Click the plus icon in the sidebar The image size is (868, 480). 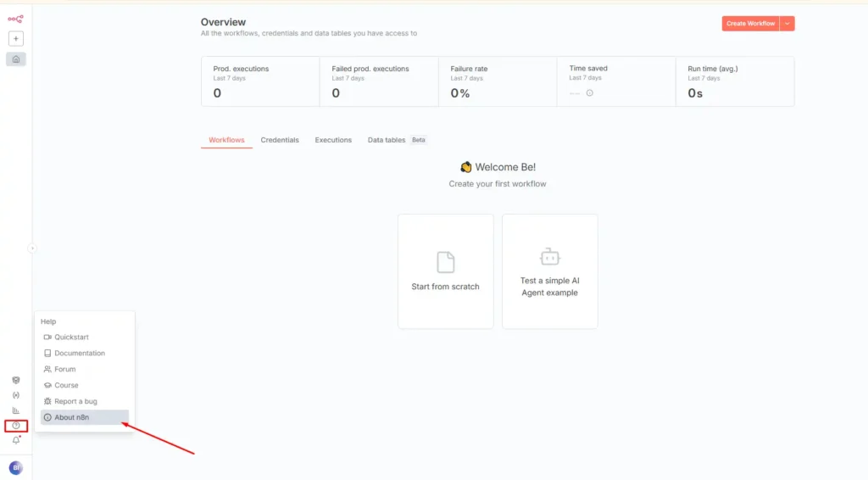(16, 38)
